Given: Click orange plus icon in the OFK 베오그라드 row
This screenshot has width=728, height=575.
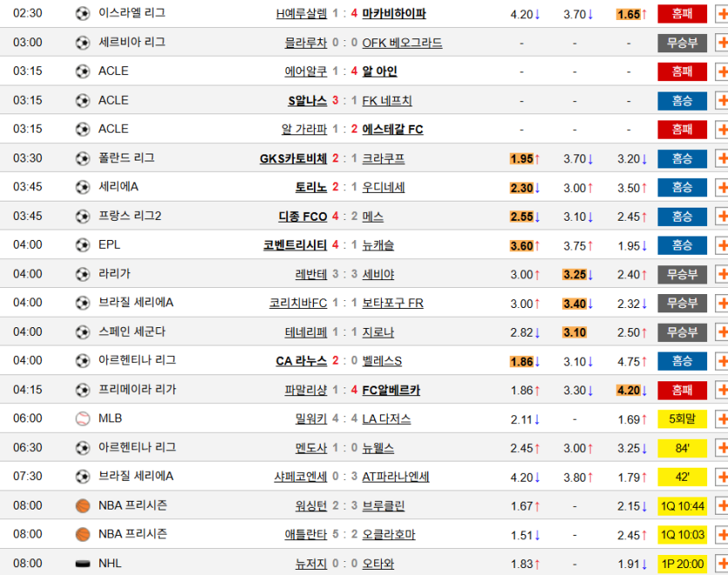Looking at the screenshot, I should click(x=722, y=43).
